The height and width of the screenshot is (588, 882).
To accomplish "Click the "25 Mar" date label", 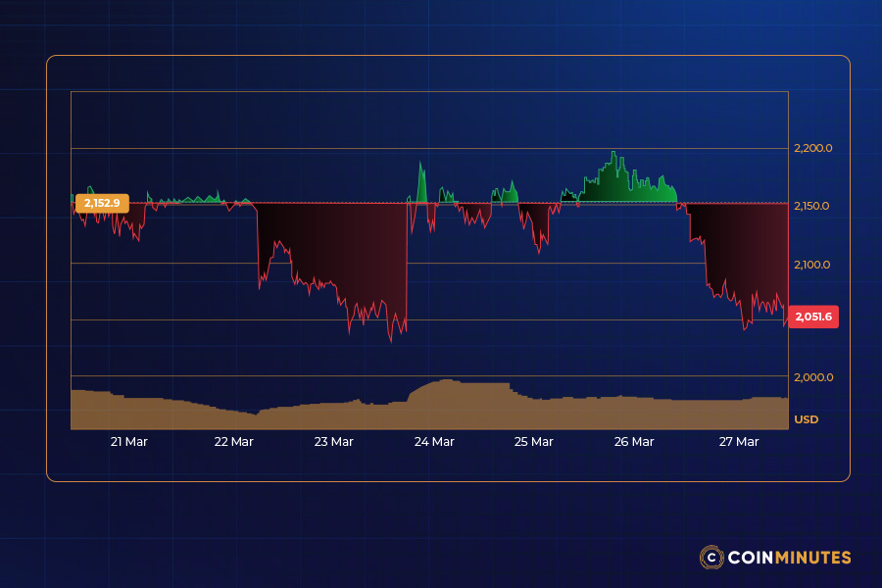I will pos(533,442).
